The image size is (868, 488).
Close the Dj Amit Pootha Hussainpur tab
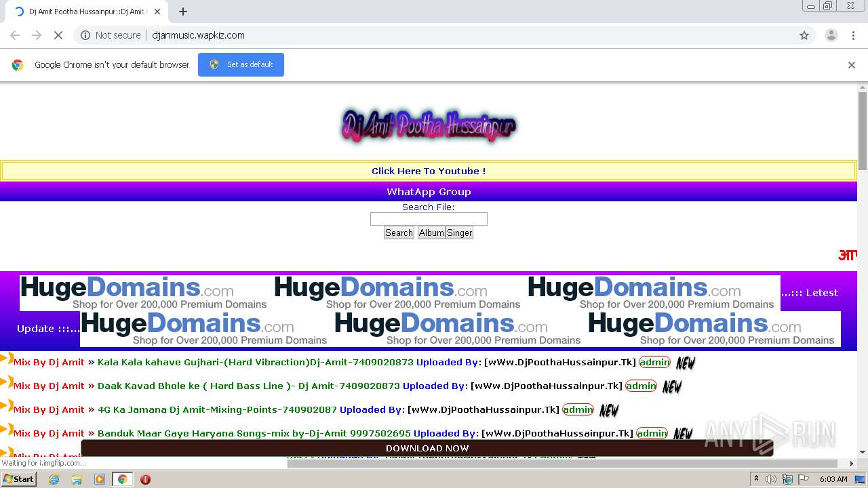pos(157,12)
